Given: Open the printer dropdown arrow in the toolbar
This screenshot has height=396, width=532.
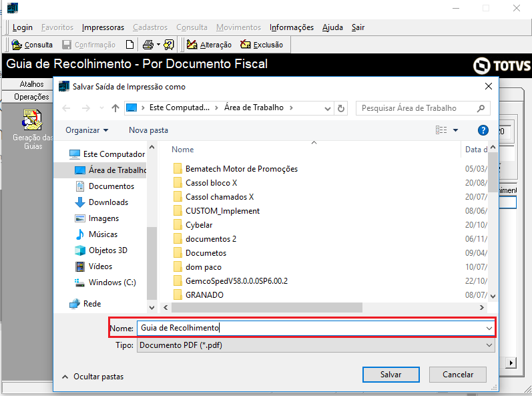Looking at the screenshot, I should coord(158,45).
